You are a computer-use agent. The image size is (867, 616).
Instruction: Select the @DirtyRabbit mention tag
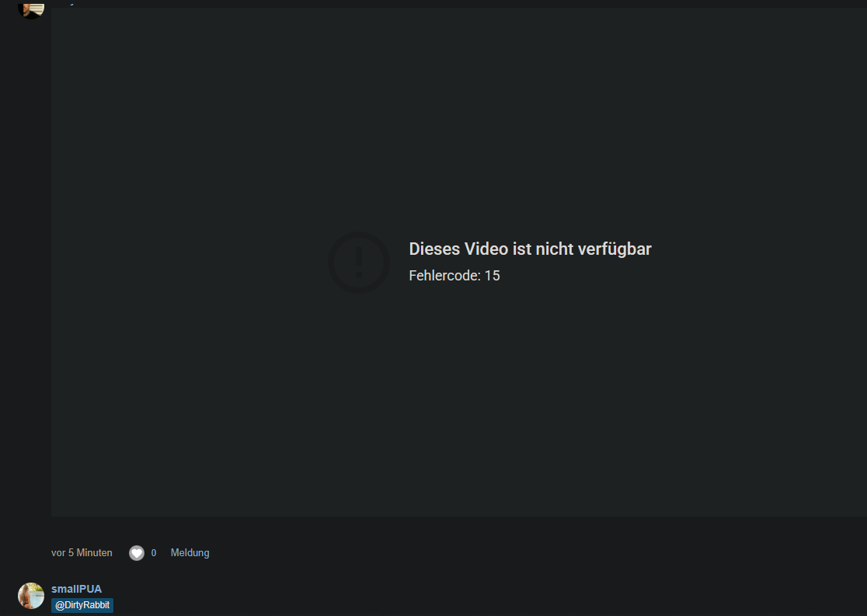pos(82,605)
